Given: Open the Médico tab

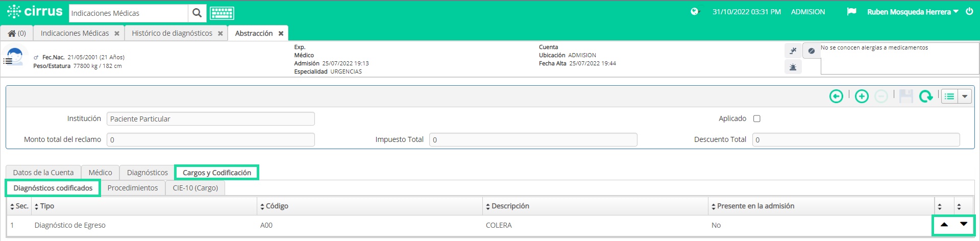Looking at the screenshot, I should tap(100, 173).
